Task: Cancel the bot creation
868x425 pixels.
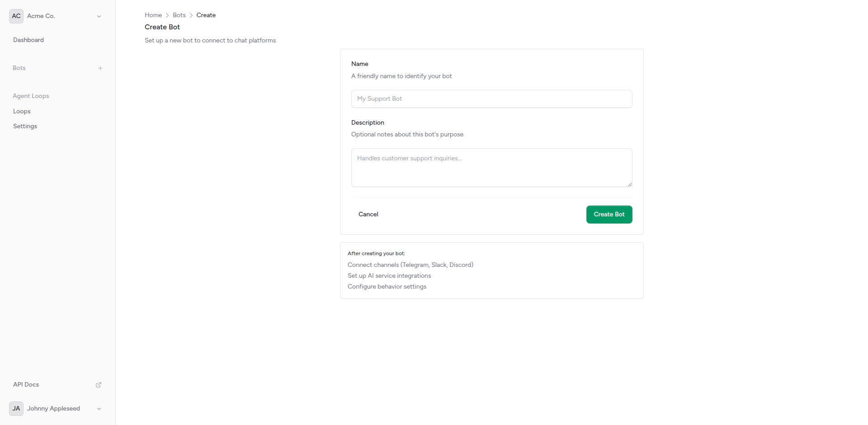Action: click(368, 214)
